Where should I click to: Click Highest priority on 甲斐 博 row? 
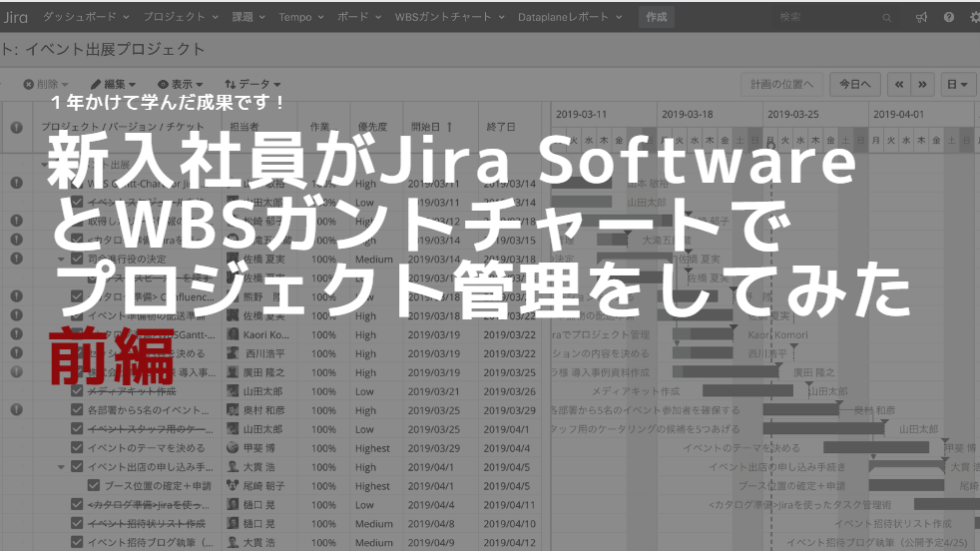(x=372, y=448)
